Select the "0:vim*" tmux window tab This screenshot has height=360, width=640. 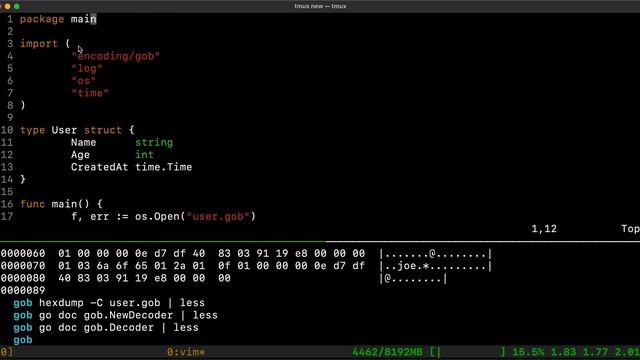click(186, 352)
